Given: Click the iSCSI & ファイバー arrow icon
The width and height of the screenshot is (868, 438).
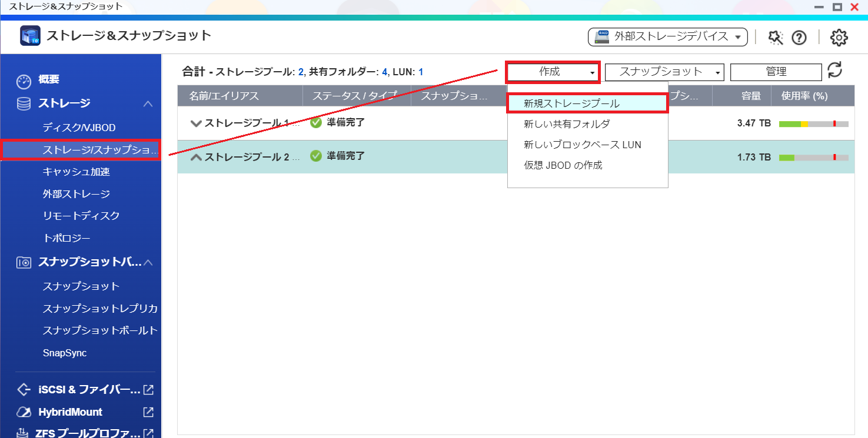Looking at the screenshot, I should click(24, 389).
